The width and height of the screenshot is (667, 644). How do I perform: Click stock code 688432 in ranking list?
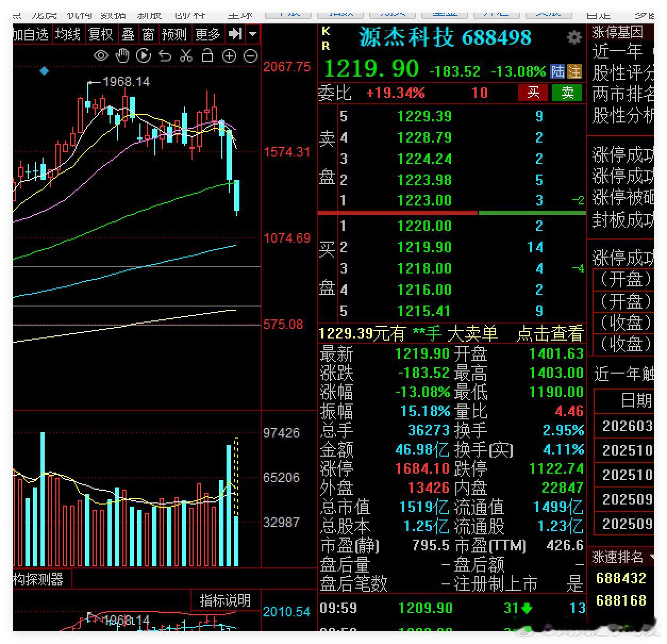pyautogui.click(x=621, y=578)
